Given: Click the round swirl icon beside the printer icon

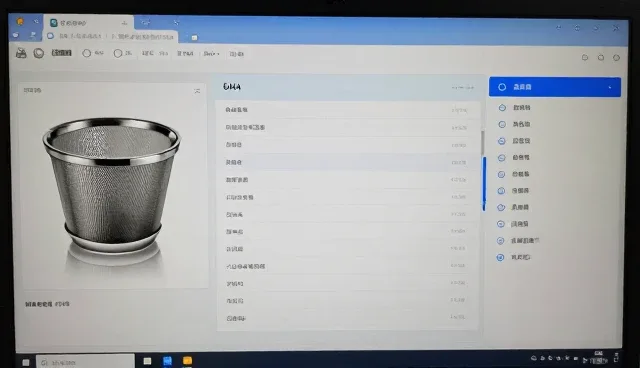Looking at the screenshot, I should pos(39,53).
